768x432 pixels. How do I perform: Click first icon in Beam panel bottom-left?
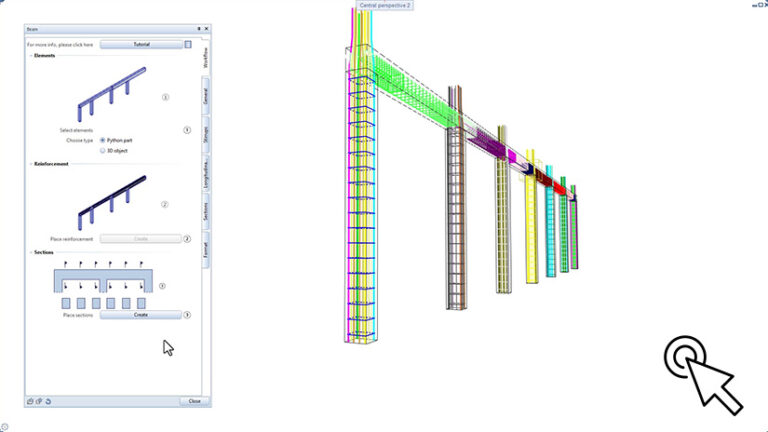pos(30,401)
